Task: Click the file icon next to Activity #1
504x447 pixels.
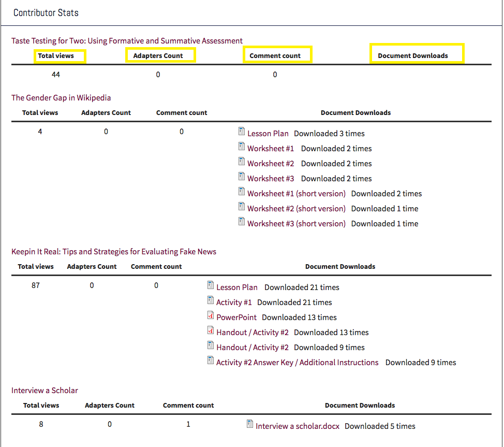Action: pyautogui.click(x=211, y=300)
